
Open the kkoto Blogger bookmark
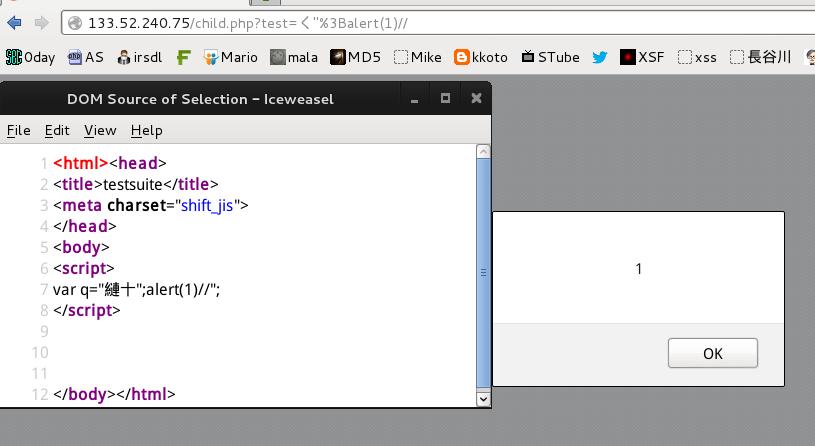(x=481, y=57)
